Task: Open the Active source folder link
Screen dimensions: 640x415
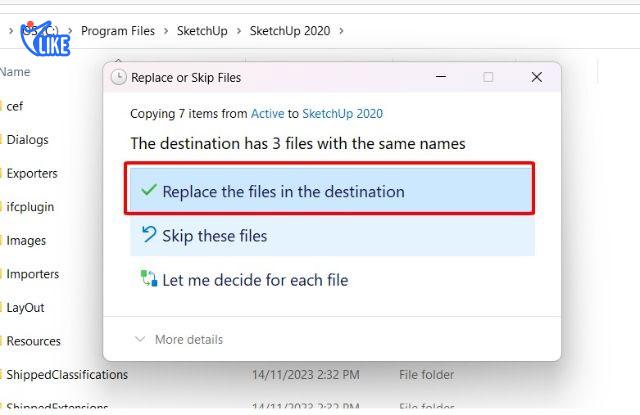Action: (x=267, y=114)
